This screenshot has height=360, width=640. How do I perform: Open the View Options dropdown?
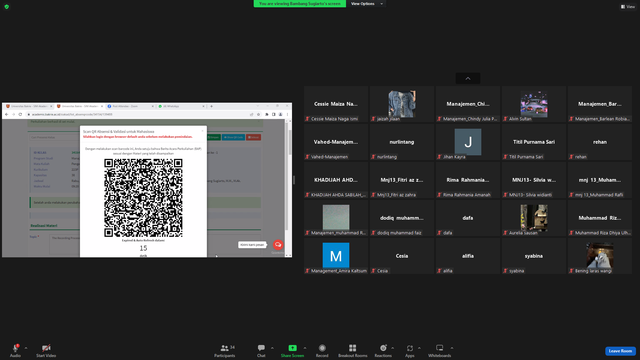tap(367, 4)
